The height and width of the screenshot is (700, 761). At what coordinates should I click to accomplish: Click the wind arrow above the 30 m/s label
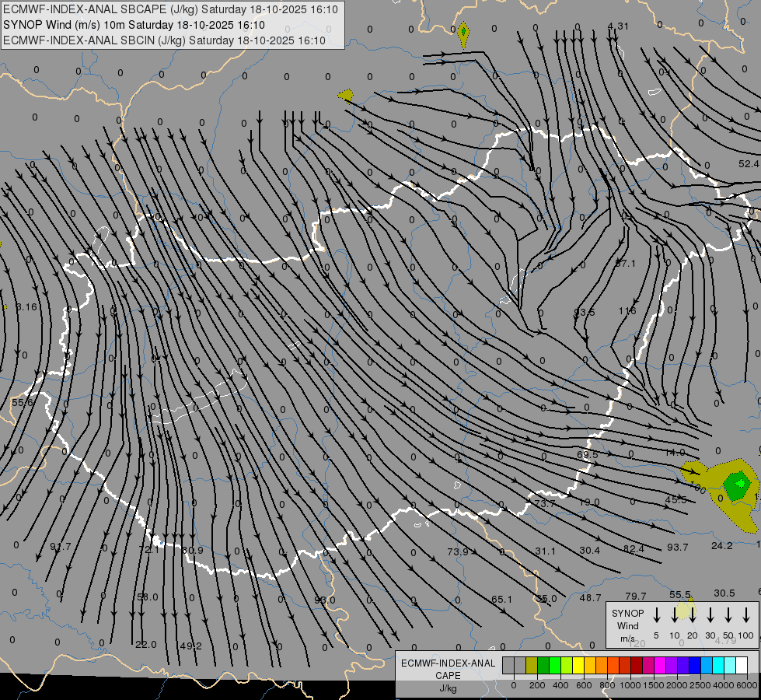pos(710,615)
